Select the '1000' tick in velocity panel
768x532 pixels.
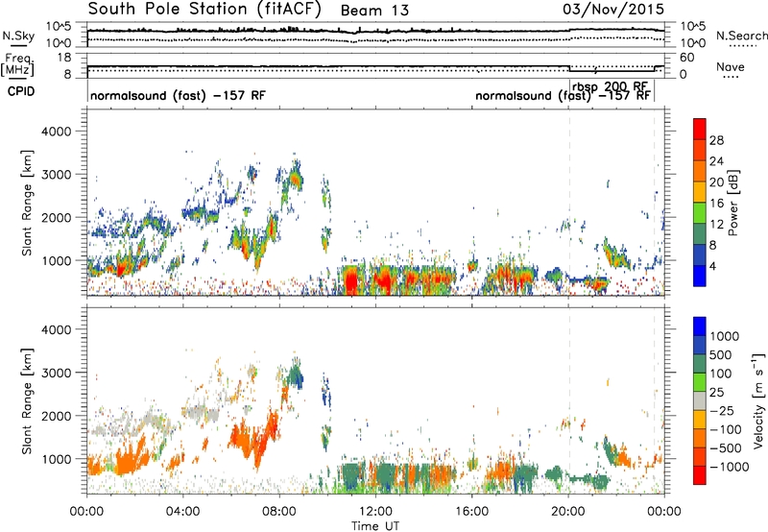(57, 459)
